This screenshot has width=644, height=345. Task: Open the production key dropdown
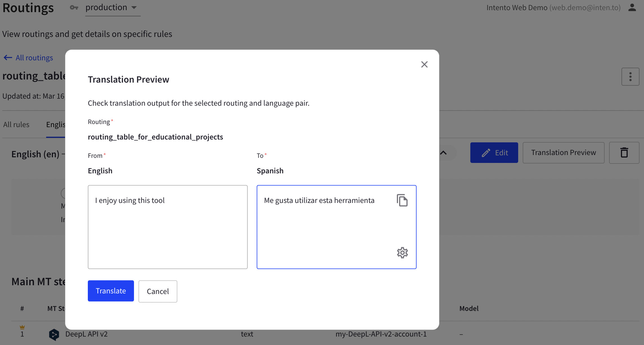[113, 8]
